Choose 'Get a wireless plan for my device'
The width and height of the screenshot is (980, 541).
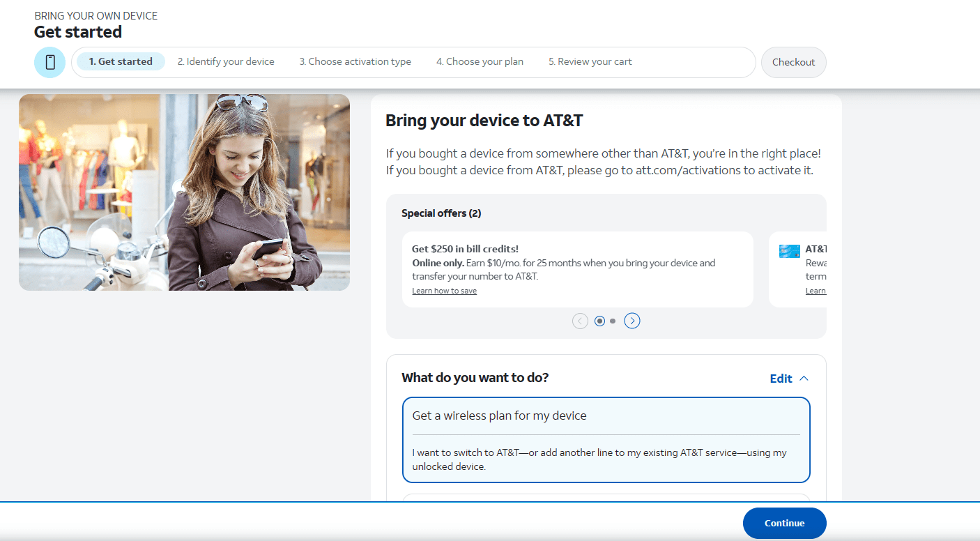pos(606,439)
